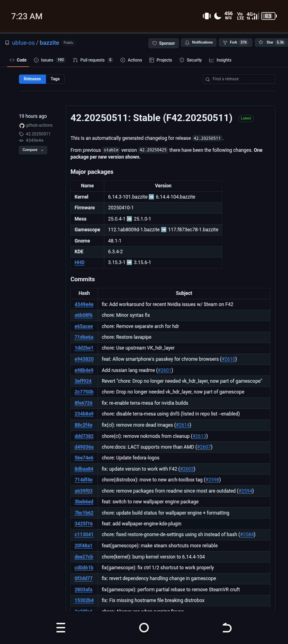
Task: Switch to the Tags view
Action: point(55,79)
